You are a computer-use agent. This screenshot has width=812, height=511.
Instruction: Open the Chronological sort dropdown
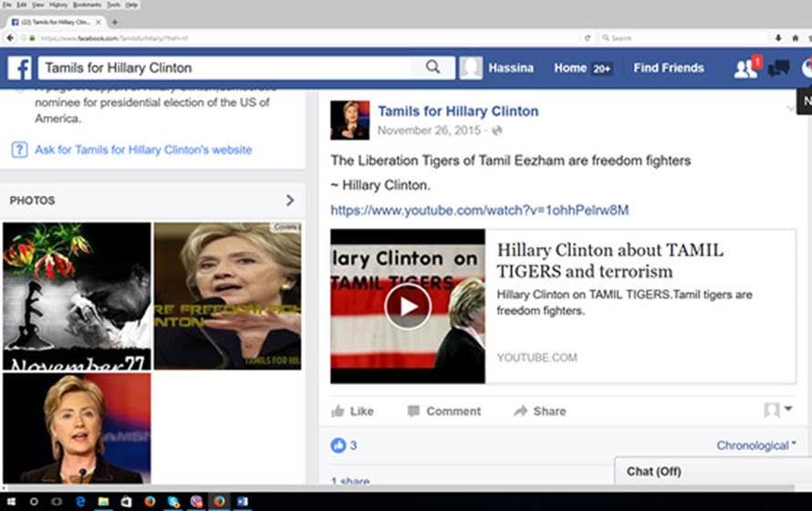(755, 445)
